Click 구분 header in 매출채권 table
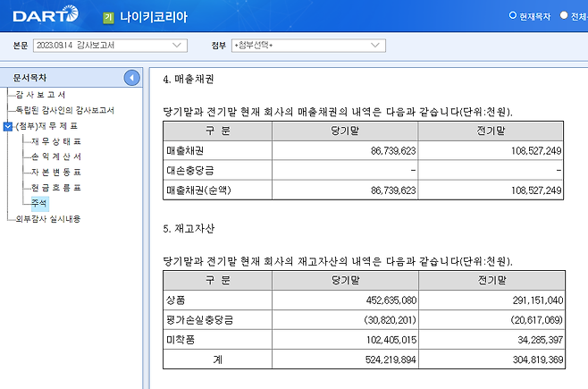 tap(217, 131)
